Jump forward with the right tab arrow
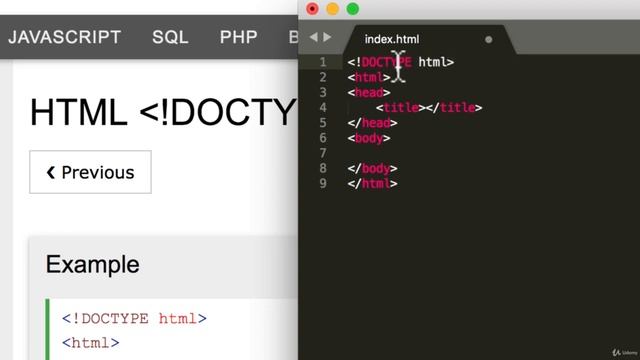640x360 pixels. [x=327, y=37]
